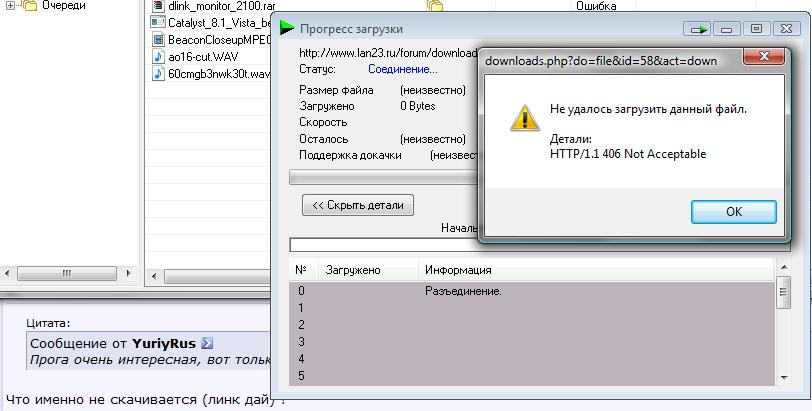The height and width of the screenshot is (411, 812).
Task: Expand the Очереди tree node
Action: pyautogui.click(x=10, y=6)
